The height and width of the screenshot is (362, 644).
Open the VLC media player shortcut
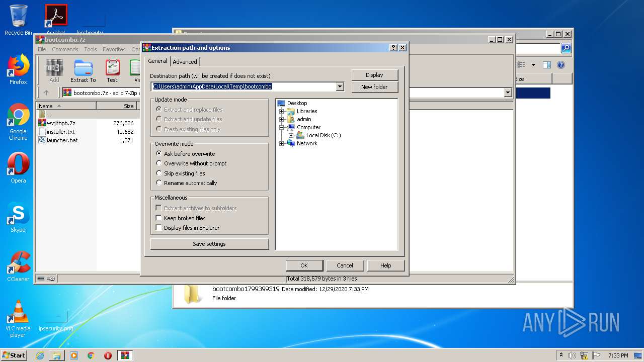[x=18, y=319]
